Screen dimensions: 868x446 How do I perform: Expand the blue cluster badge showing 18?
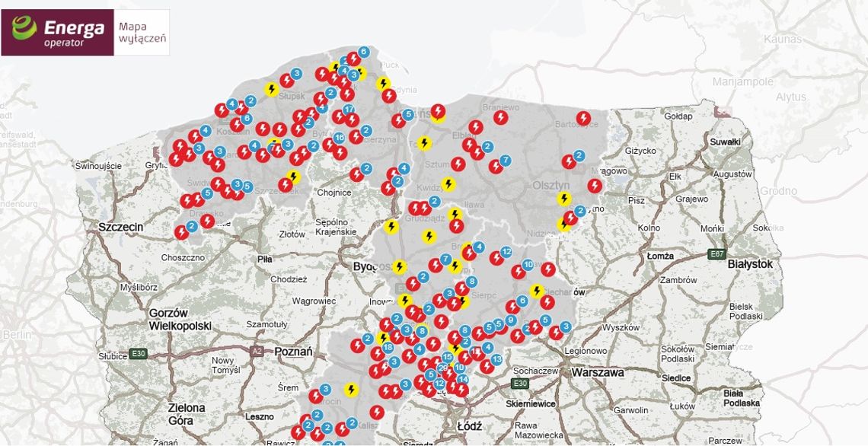pos(388,347)
